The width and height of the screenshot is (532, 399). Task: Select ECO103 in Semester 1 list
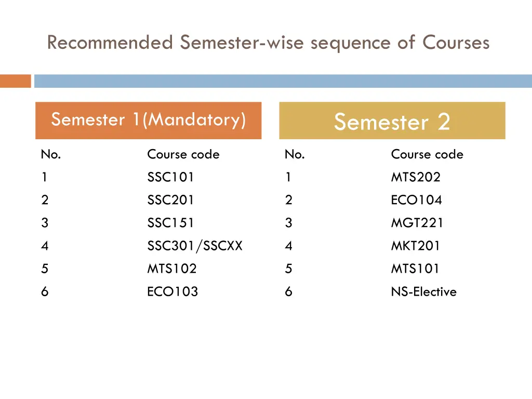point(172,291)
